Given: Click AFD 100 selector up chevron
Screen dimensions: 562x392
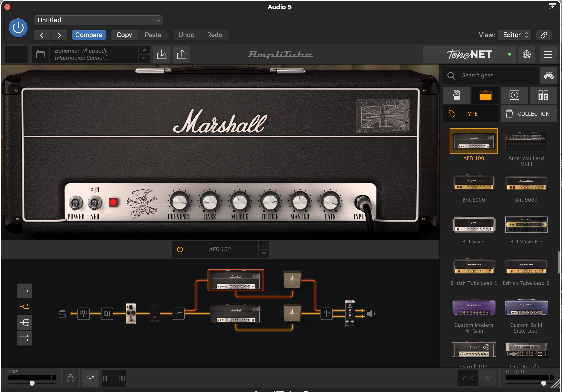Looking at the screenshot, I should (x=264, y=245).
